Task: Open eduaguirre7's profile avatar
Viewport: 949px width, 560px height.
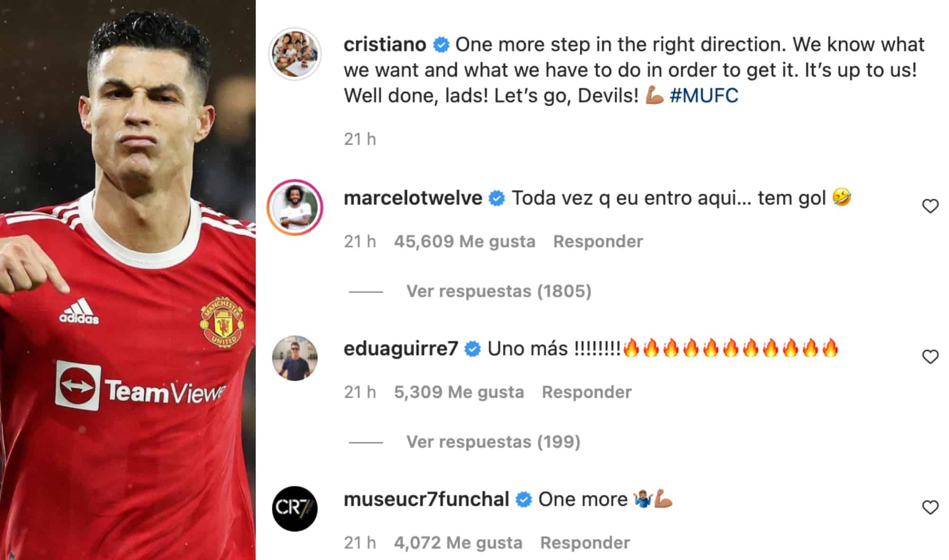Action: point(295,358)
